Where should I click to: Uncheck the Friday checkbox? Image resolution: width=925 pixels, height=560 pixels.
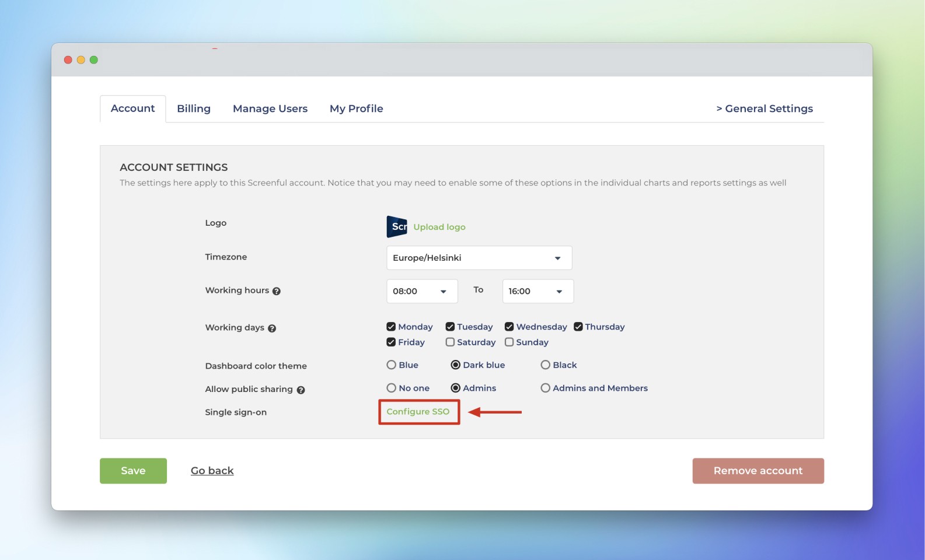[x=391, y=342]
